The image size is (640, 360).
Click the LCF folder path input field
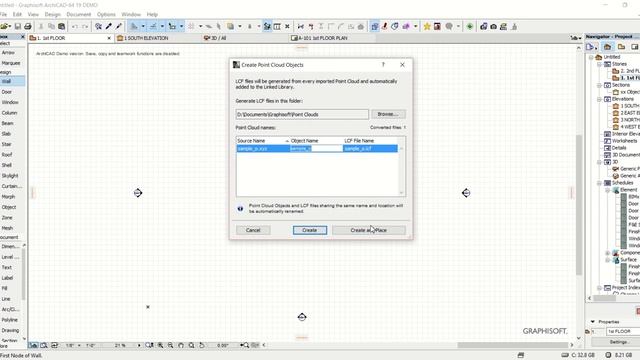point(302,114)
